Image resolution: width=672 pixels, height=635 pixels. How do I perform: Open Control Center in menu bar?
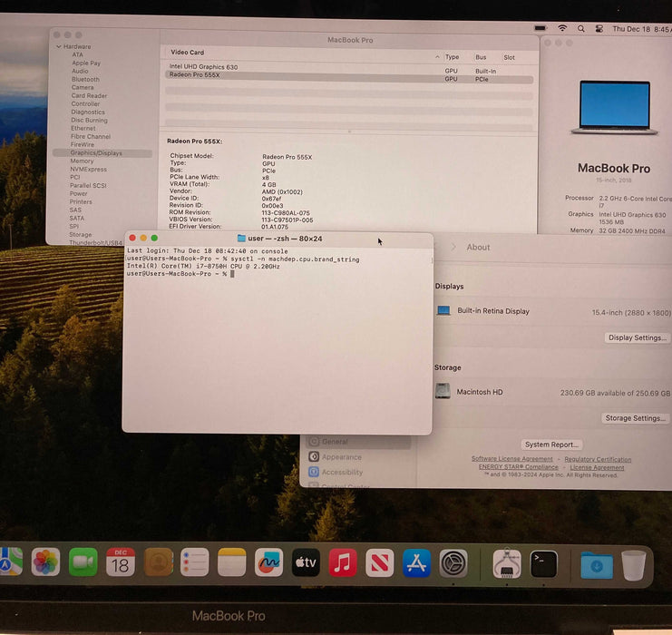(x=599, y=29)
